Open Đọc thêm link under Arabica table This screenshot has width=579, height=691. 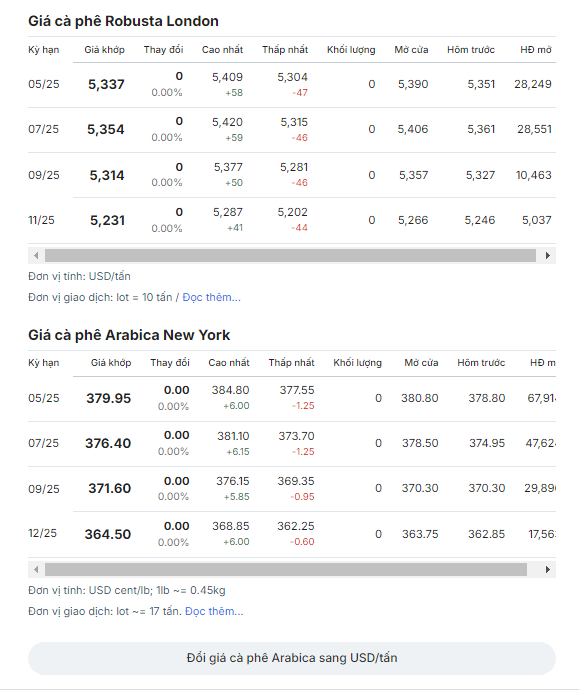click(214, 611)
